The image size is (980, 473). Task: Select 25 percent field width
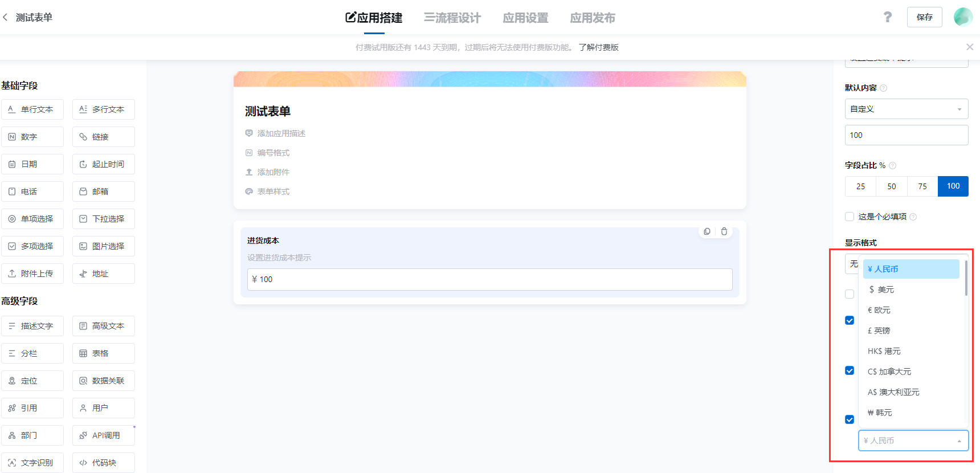[x=860, y=186]
